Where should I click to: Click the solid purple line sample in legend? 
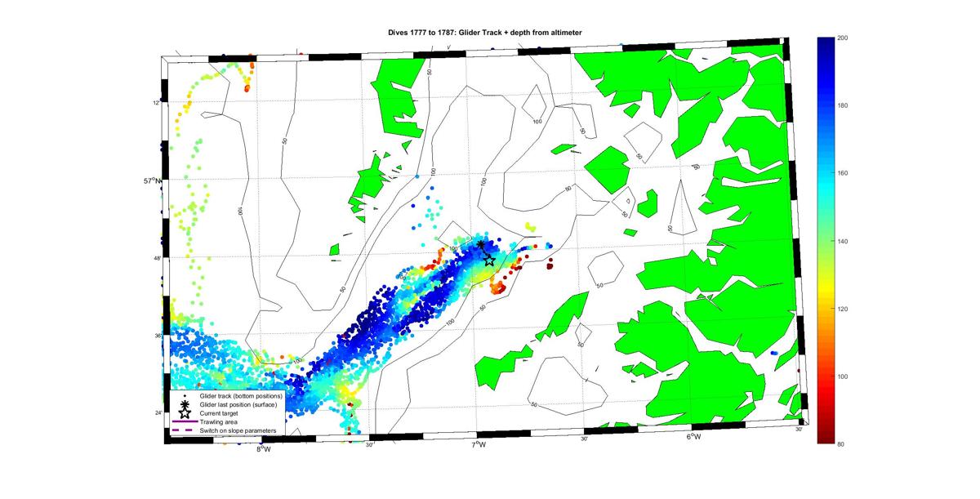(x=185, y=422)
